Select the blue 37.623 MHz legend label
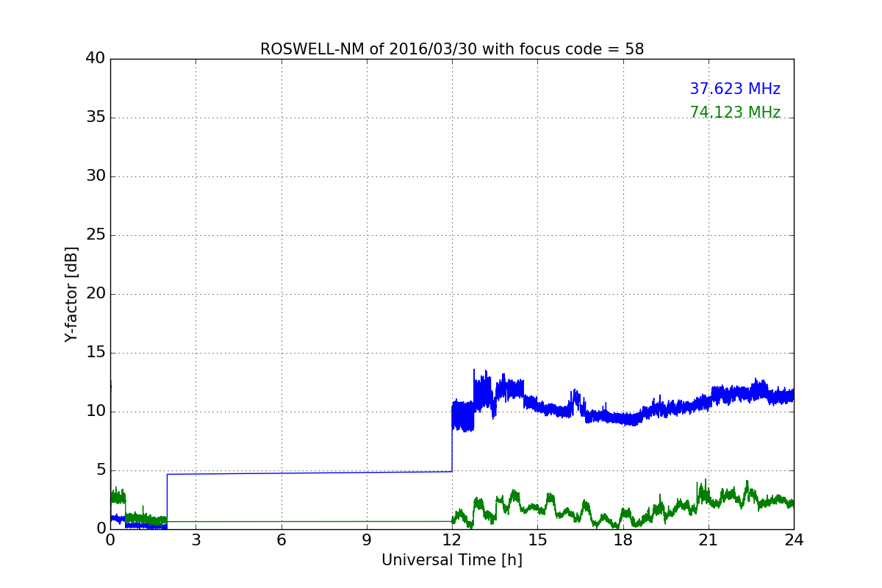882x588 pixels. [x=735, y=89]
